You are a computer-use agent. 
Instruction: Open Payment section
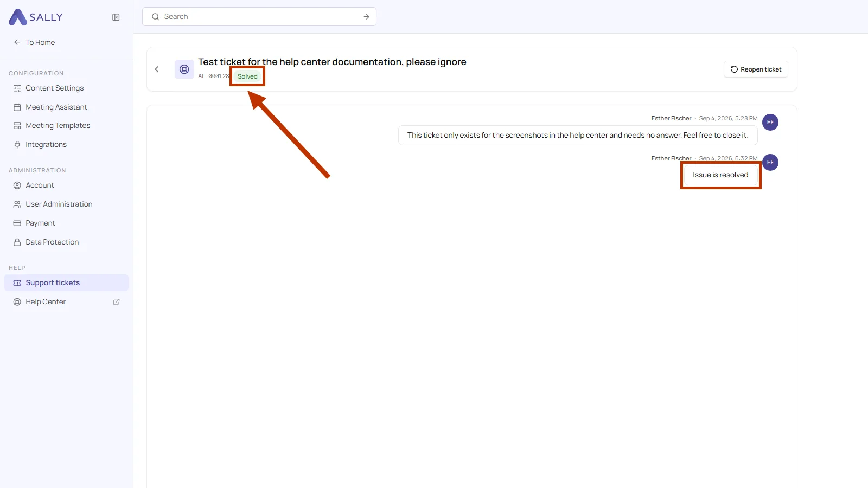tap(66, 223)
